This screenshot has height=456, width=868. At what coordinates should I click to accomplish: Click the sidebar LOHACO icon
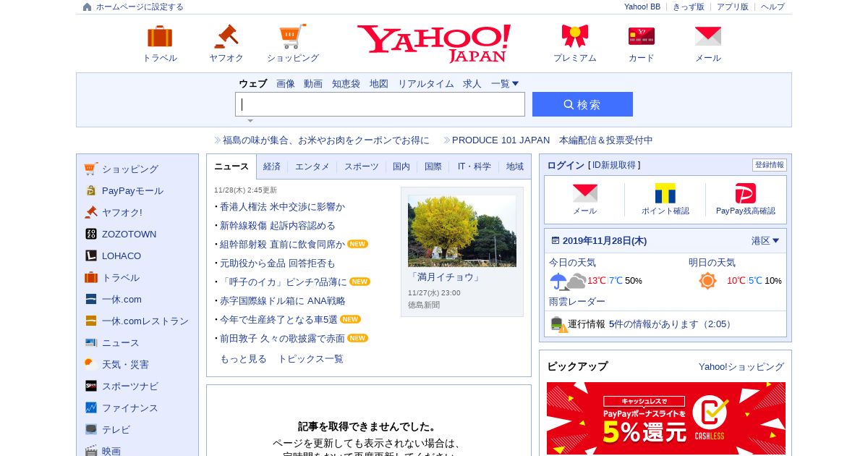tap(90, 256)
